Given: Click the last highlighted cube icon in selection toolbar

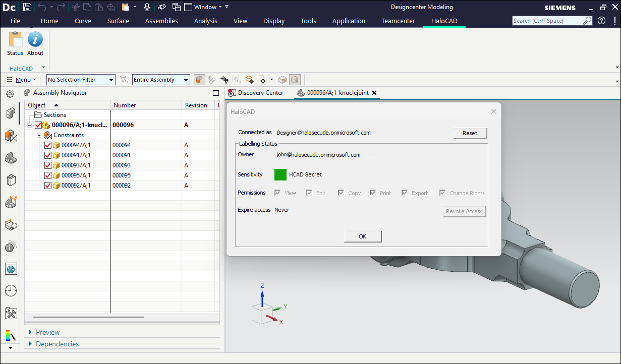Looking at the screenshot, I should (295, 80).
